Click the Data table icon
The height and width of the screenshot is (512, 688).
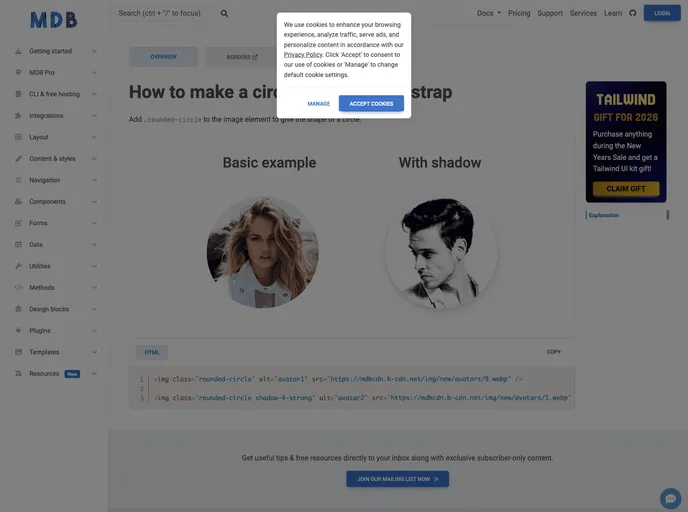coord(18,245)
